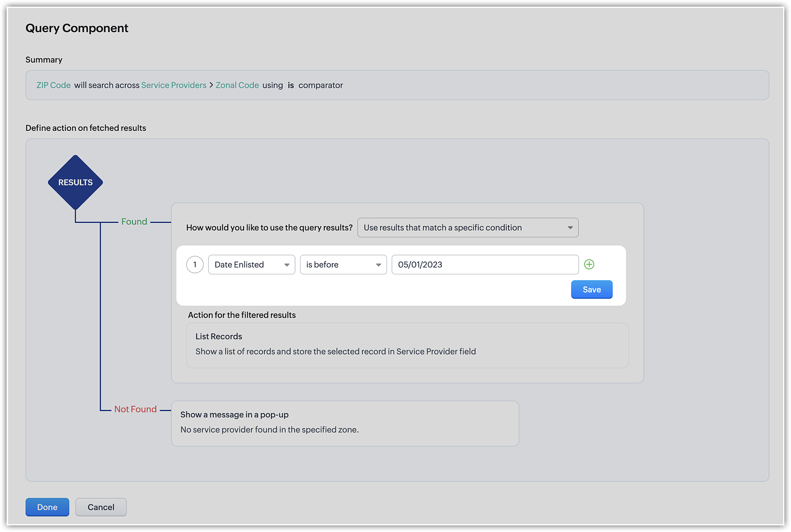The width and height of the screenshot is (791, 532).
Task: Click the 'is' comparator text in summary
Action: point(291,85)
